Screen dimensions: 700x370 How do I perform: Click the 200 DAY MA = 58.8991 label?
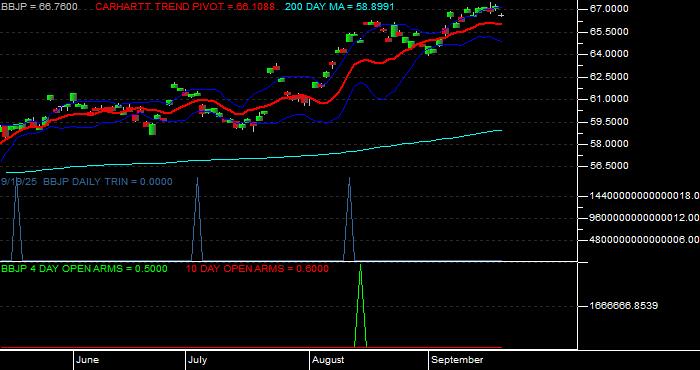click(x=339, y=7)
